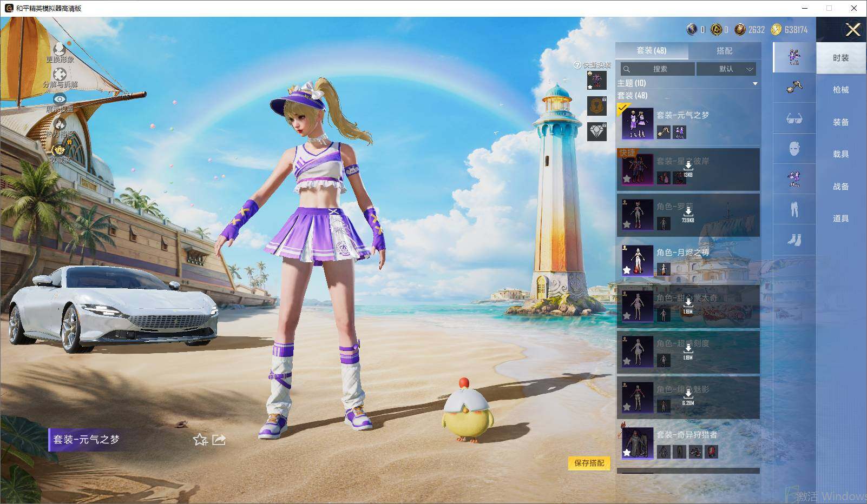Switch to the 载具 vehicles tab
Viewport: 867px width, 504px height.
(840, 154)
